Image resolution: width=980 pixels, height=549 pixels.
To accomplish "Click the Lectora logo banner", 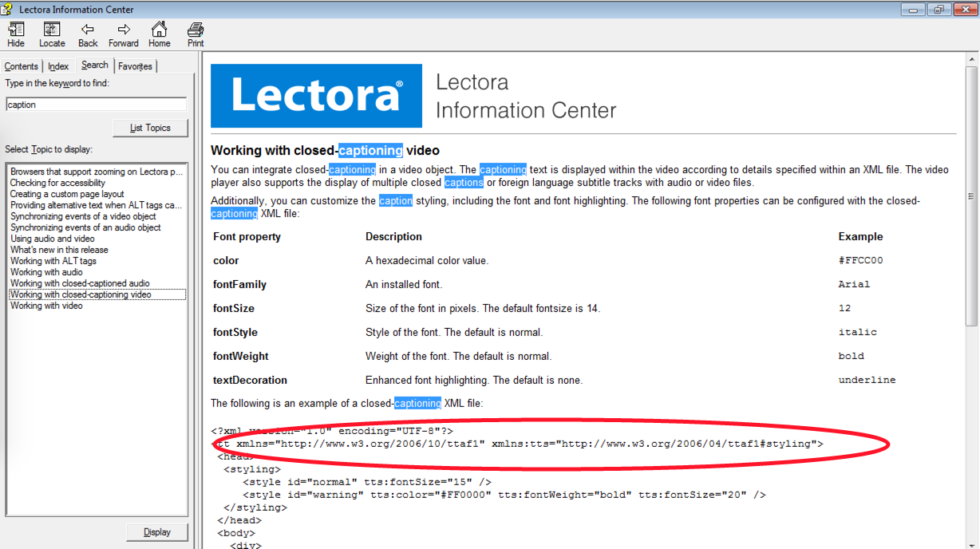I will pyautogui.click(x=316, y=96).
